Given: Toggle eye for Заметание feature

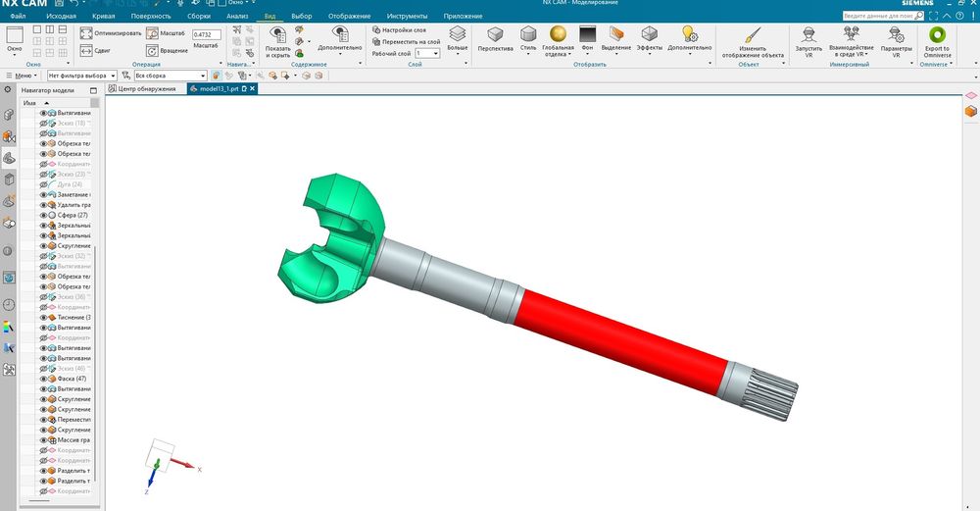Looking at the screenshot, I should click(44, 194).
